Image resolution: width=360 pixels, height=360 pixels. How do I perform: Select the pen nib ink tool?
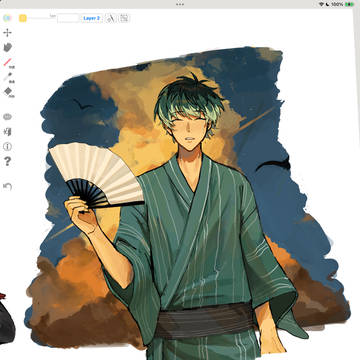(8, 77)
